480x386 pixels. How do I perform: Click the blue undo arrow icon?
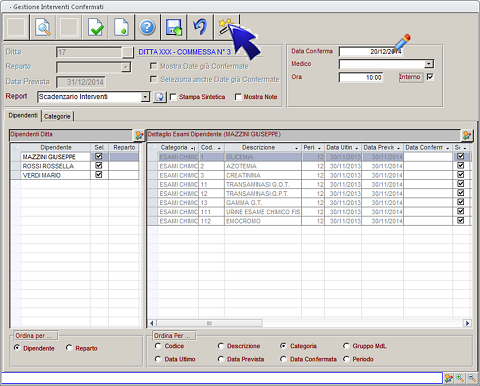pyautogui.click(x=200, y=27)
